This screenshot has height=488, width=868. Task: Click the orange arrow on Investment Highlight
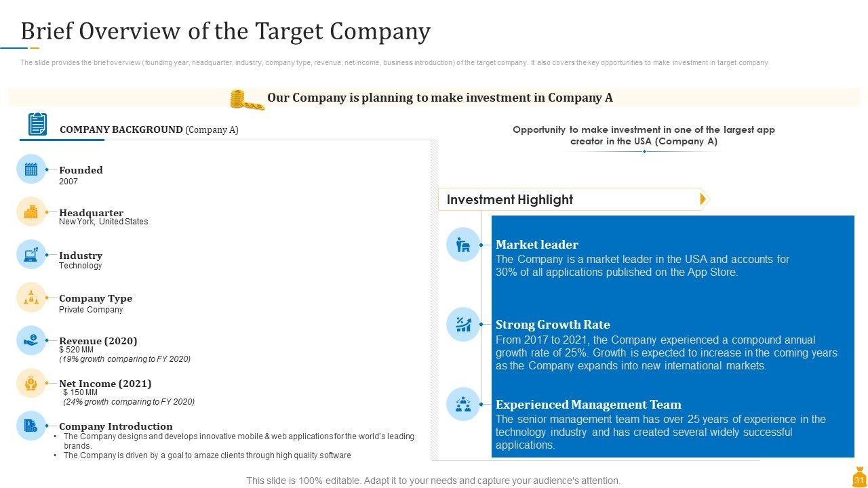point(703,199)
